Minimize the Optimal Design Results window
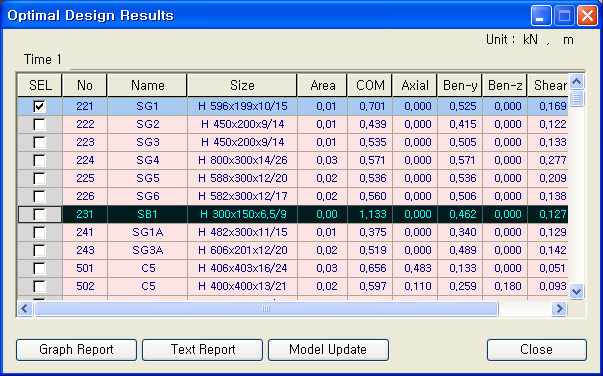The width and height of the screenshot is (603, 376). 541,16
